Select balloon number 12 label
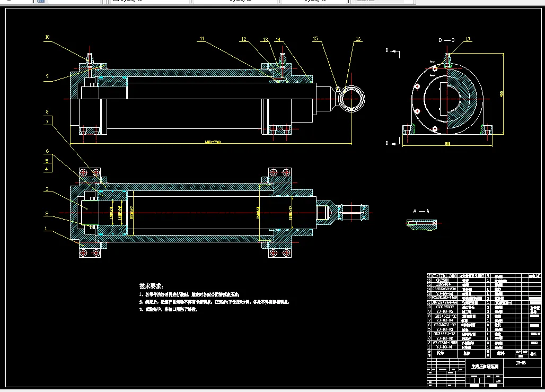The width and height of the screenshot is (545, 392). (244, 39)
